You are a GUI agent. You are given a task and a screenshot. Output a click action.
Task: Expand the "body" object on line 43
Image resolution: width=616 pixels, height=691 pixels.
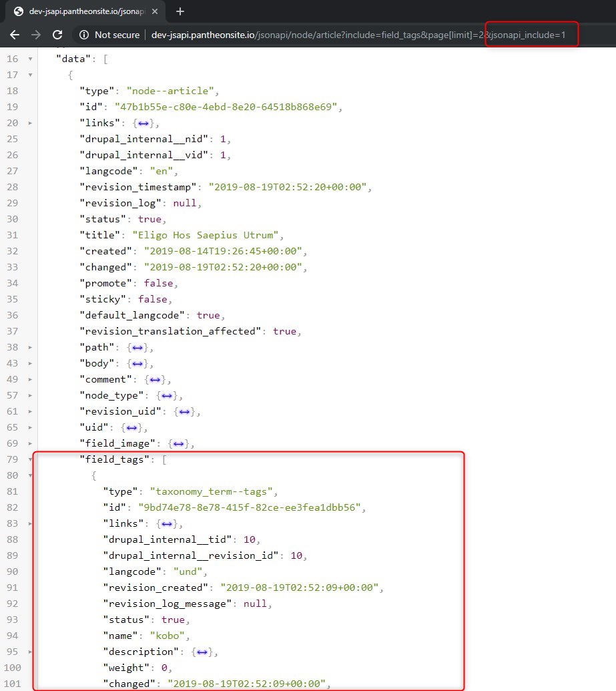point(30,364)
